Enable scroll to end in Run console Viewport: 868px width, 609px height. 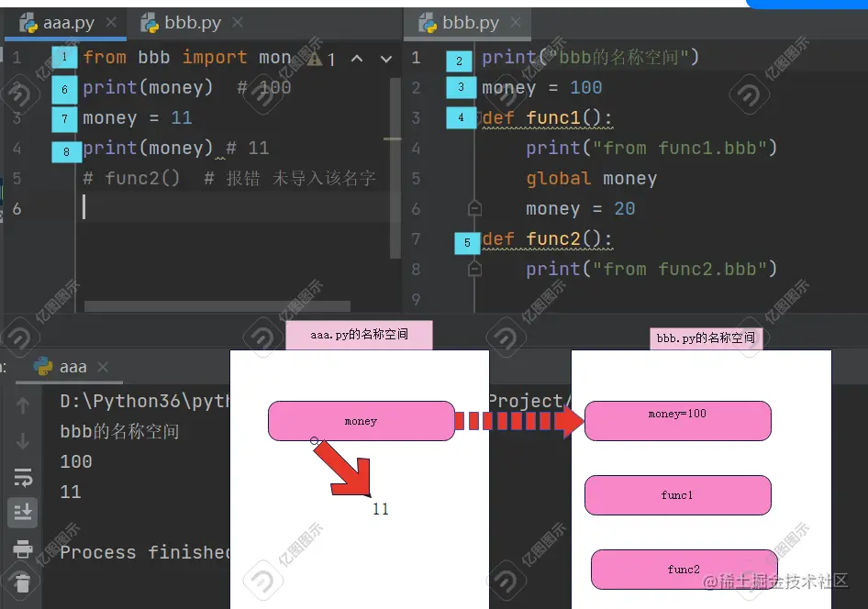23,512
